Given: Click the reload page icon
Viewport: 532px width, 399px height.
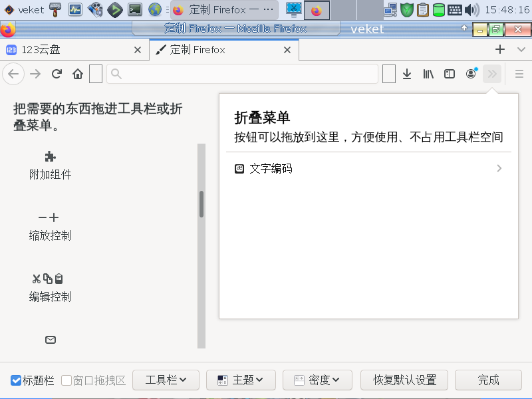Looking at the screenshot, I should tap(57, 74).
